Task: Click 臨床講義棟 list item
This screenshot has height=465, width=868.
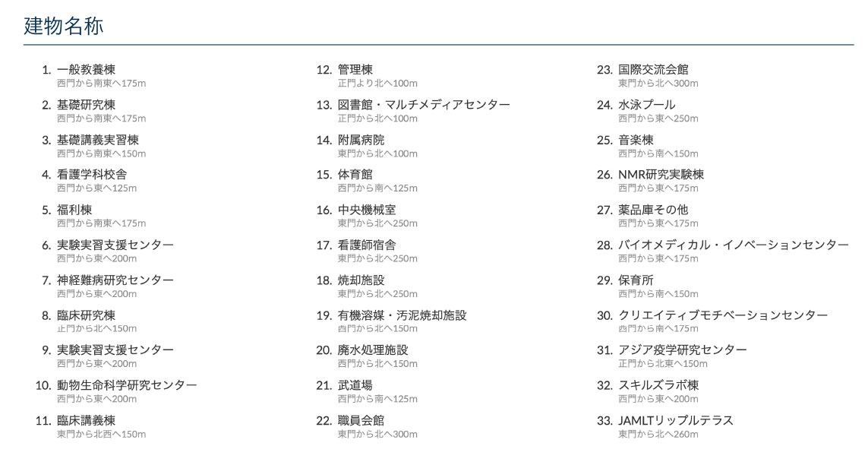Action: coord(86,420)
